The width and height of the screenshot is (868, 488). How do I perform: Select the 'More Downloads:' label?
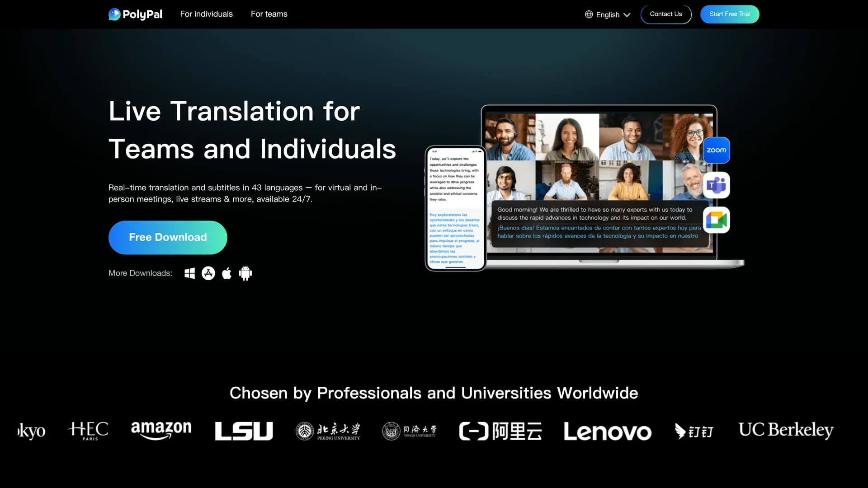[x=140, y=273]
